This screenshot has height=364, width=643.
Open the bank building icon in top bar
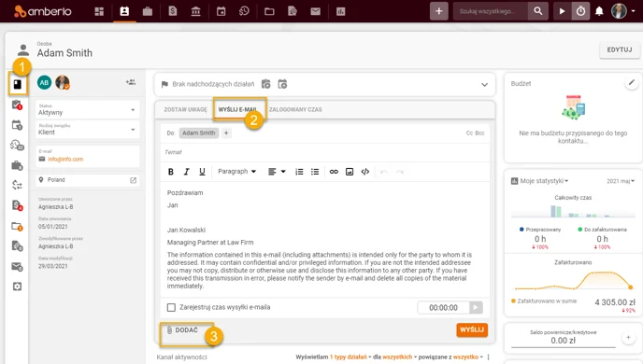point(196,11)
